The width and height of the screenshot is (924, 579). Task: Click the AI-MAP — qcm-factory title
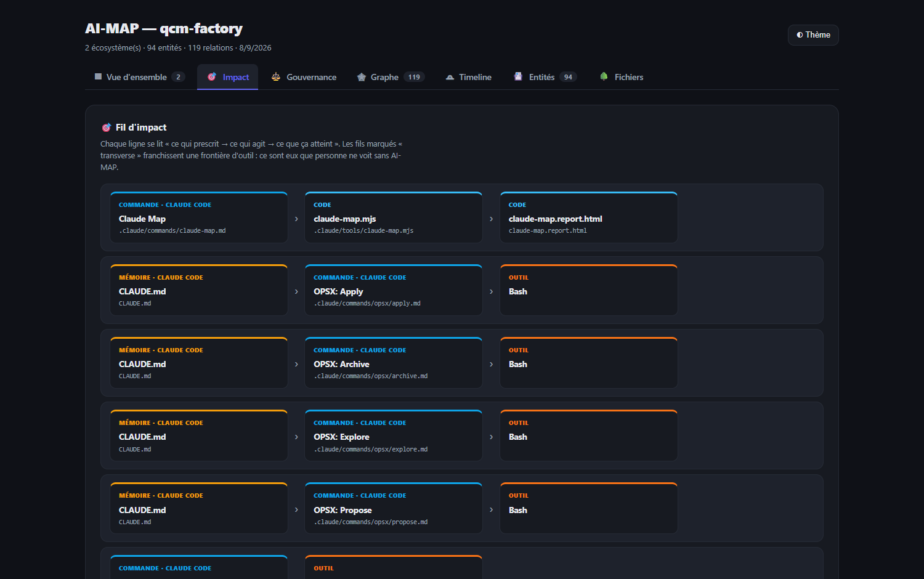(164, 29)
